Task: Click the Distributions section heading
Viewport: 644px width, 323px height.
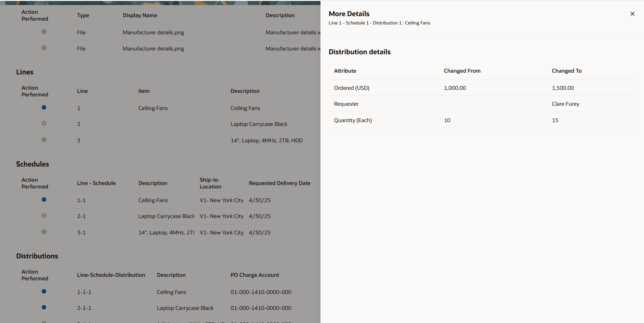Action: [x=37, y=256]
